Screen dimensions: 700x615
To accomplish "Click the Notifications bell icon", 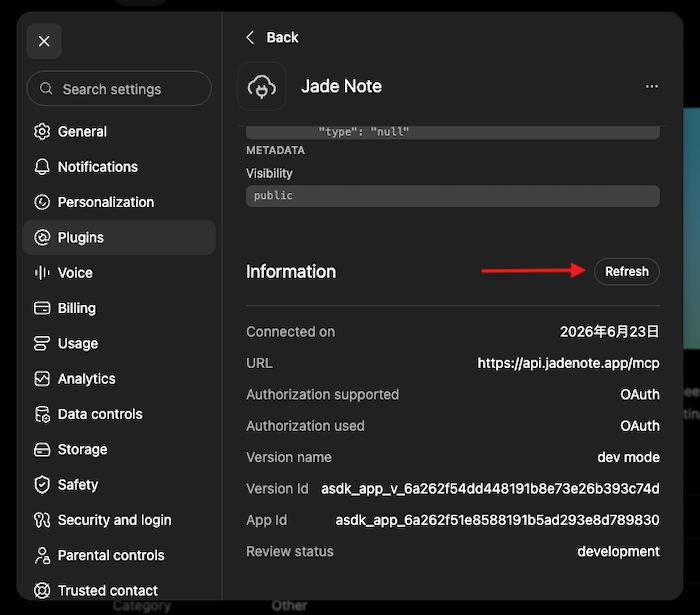I will click(42, 167).
